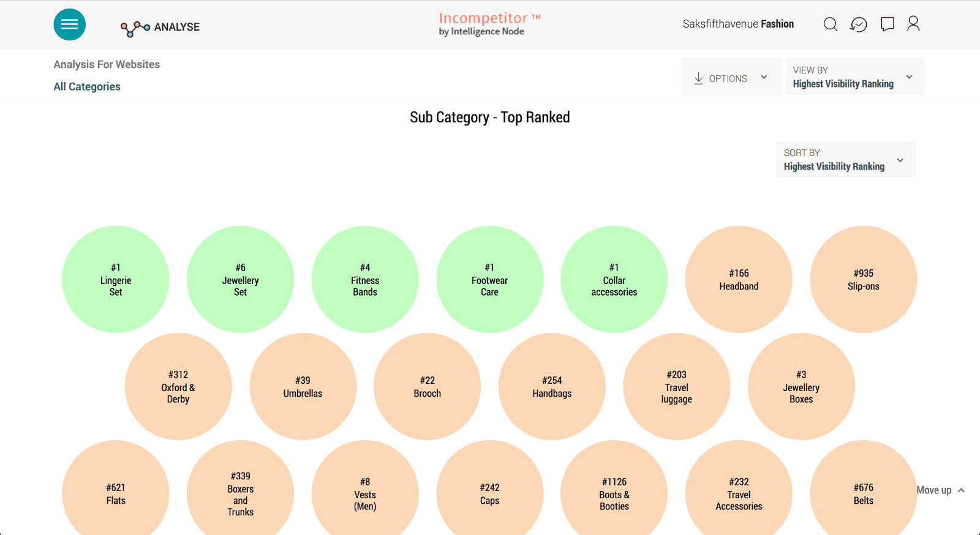Click the Jewellery Boxes bubble
The image size is (980, 535).
[801, 387]
